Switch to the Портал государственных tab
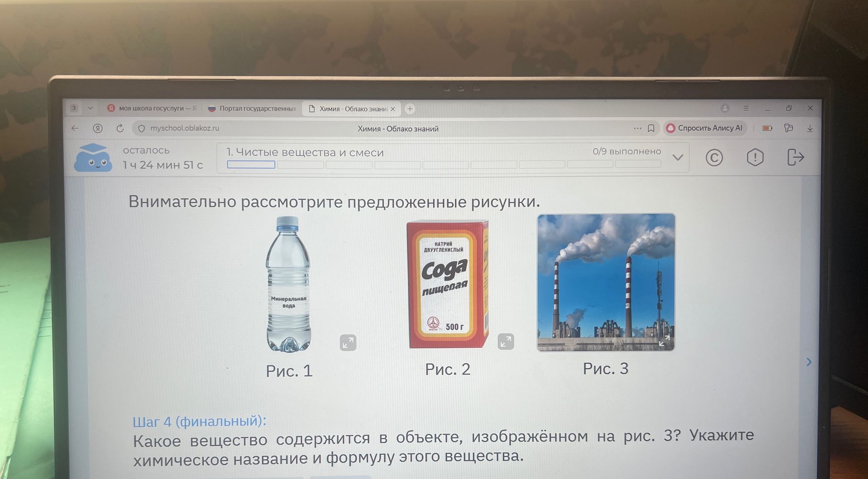The width and height of the screenshot is (868, 479). [252, 109]
